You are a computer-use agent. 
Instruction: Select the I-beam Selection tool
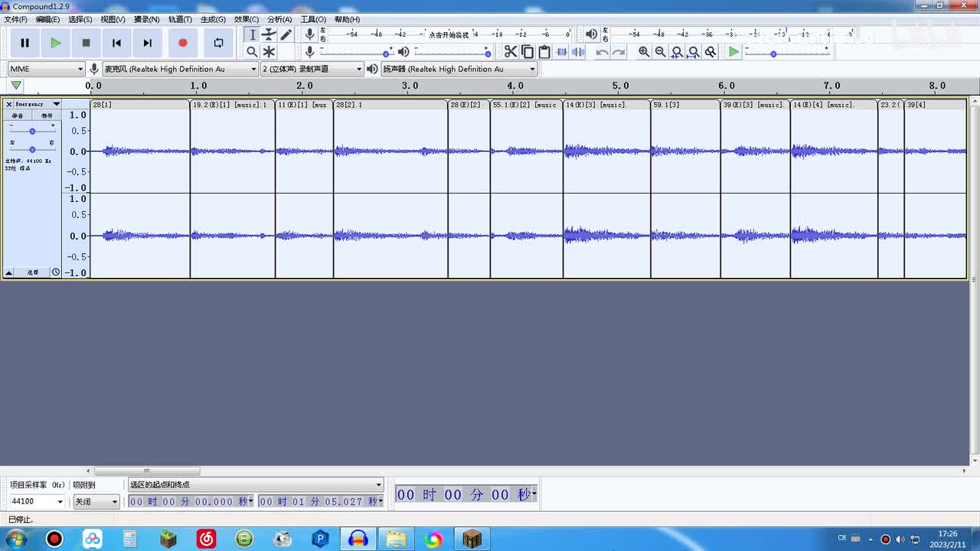[x=252, y=34]
